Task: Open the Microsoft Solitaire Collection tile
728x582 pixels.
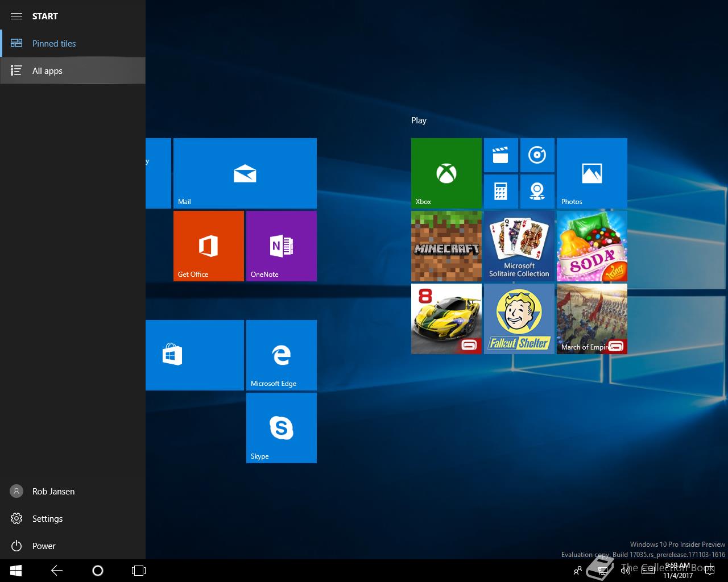Action: pyautogui.click(x=519, y=246)
